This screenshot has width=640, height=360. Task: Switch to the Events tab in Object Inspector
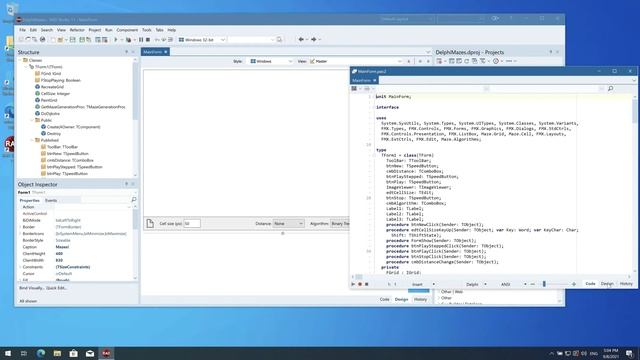tap(51, 200)
